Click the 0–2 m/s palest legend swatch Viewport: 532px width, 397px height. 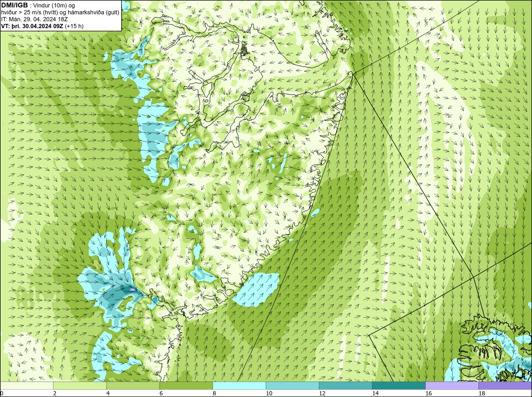point(27,385)
